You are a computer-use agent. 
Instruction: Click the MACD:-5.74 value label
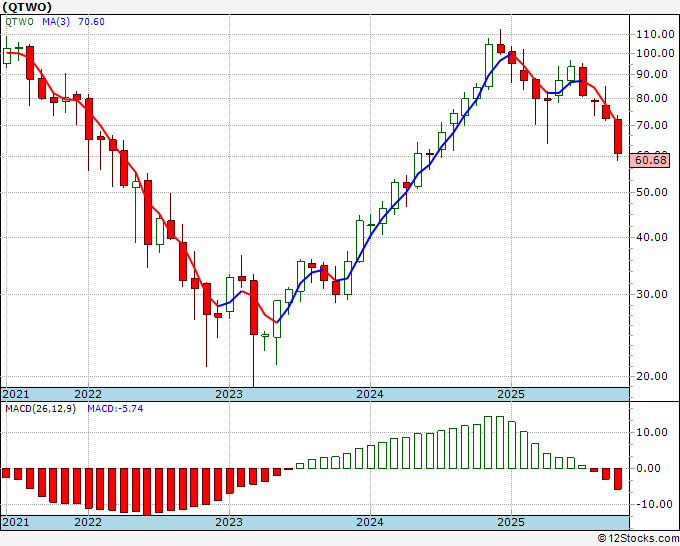pos(115,409)
